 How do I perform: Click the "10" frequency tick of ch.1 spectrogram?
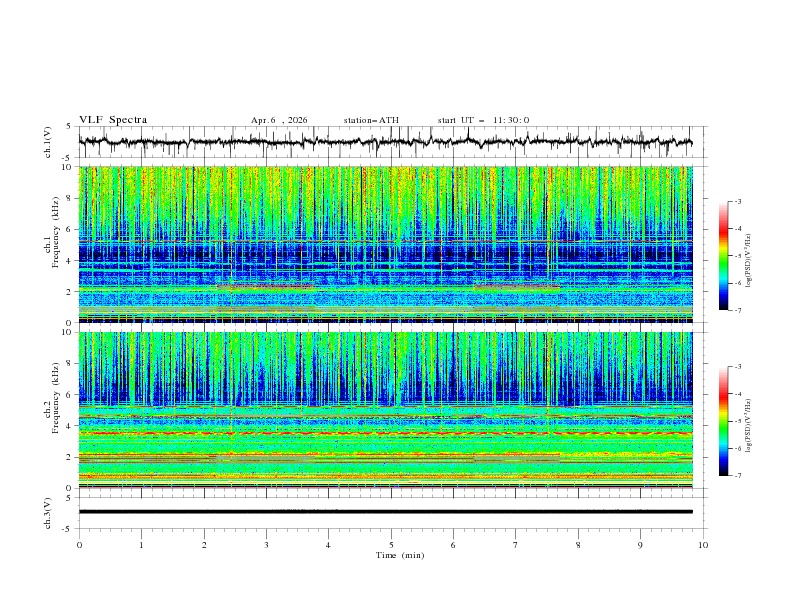click(x=68, y=167)
